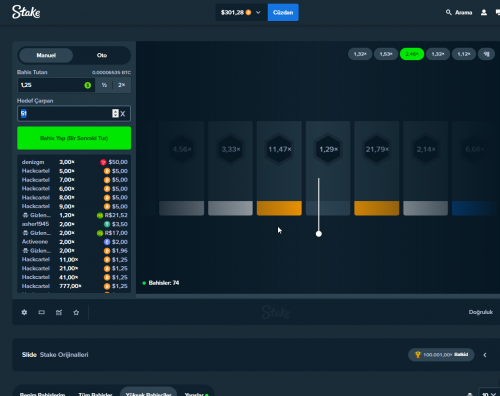Click the teal coin icon next to $3,50
This screenshot has height=396, width=500.
pos(107,224)
